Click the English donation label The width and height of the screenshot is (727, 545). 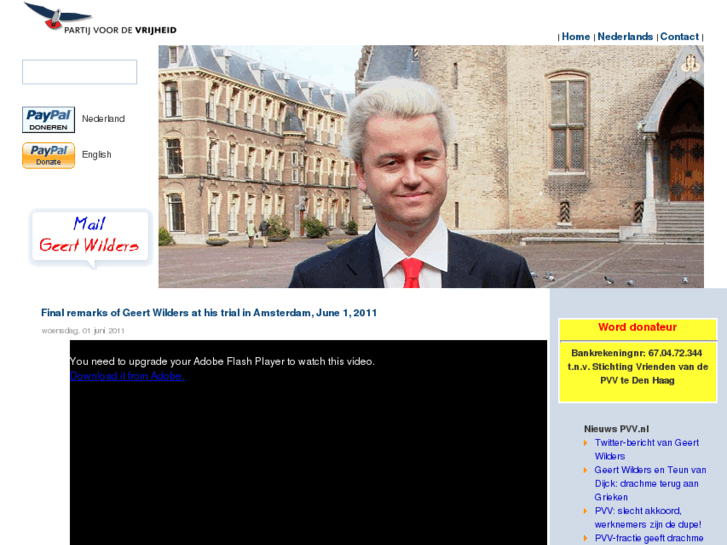pyautogui.click(x=97, y=155)
